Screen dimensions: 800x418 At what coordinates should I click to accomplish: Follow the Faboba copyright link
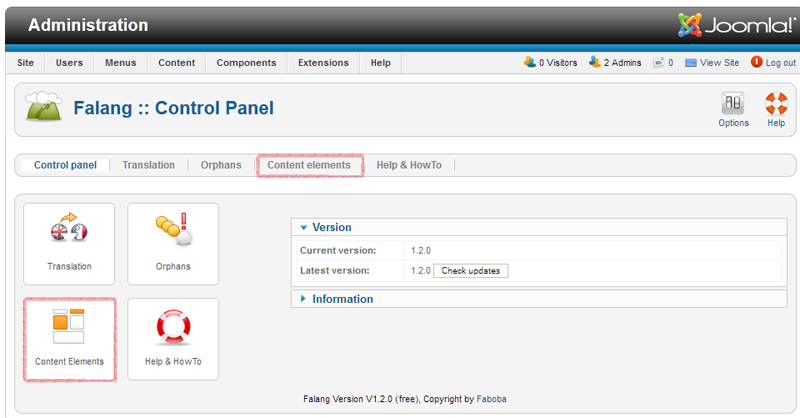491,399
